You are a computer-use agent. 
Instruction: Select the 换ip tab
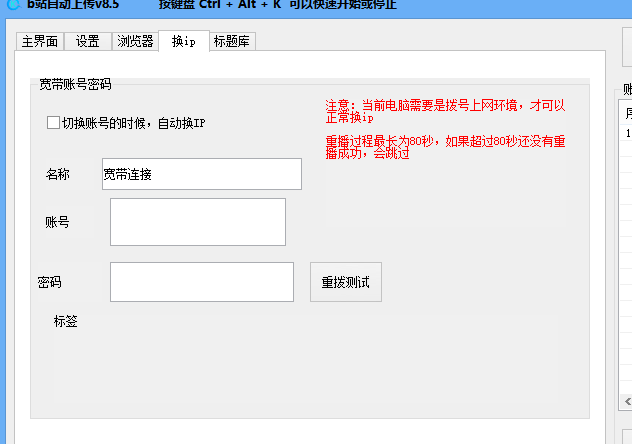pyautogui.click(x=184, y=41)
